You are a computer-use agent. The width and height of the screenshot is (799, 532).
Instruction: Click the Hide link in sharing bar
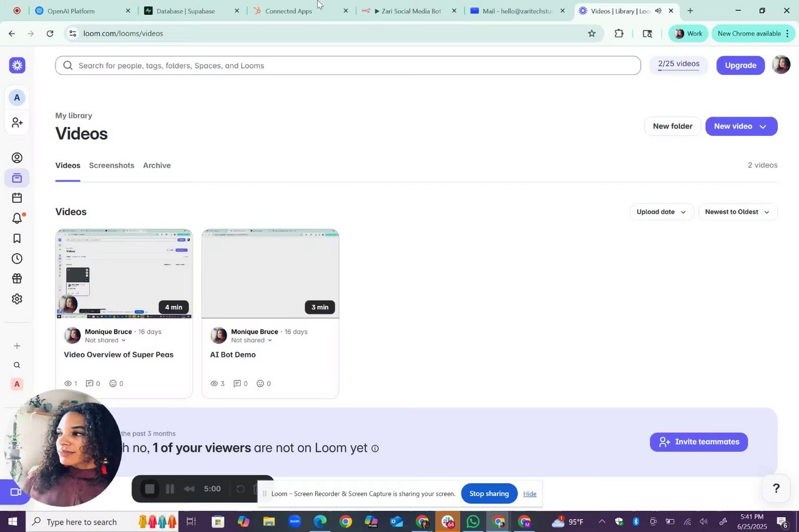tap(530, 493)
